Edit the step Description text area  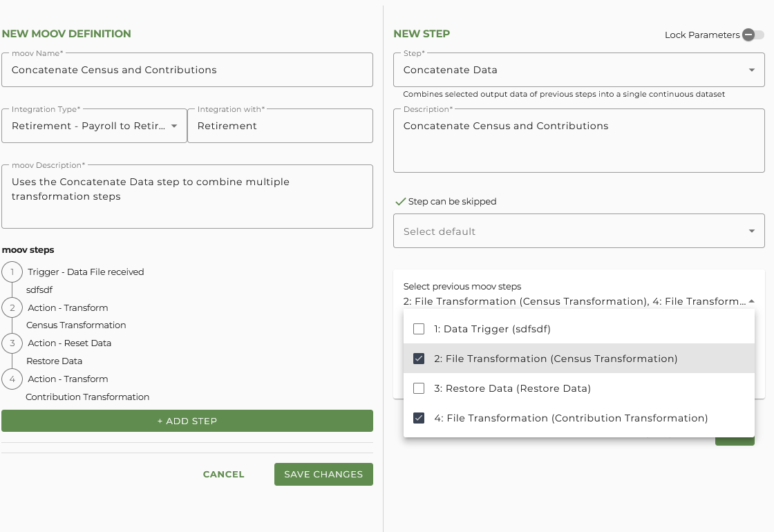(x=578, y=141)
